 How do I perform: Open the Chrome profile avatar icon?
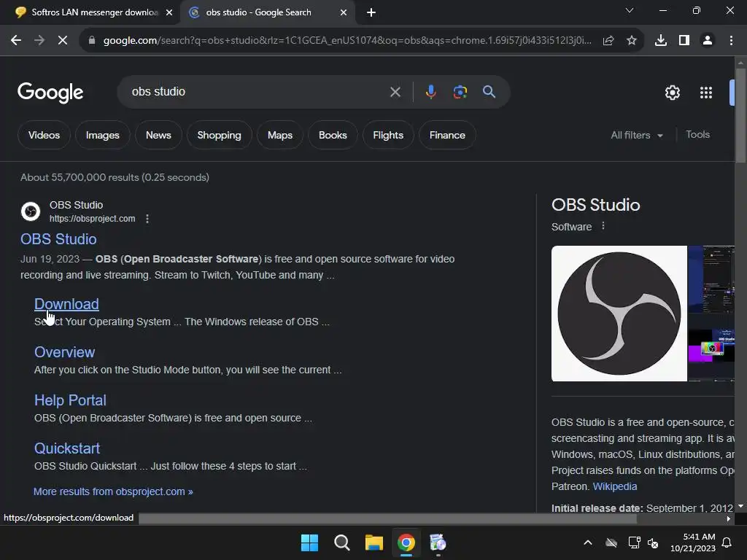(708, 41)
